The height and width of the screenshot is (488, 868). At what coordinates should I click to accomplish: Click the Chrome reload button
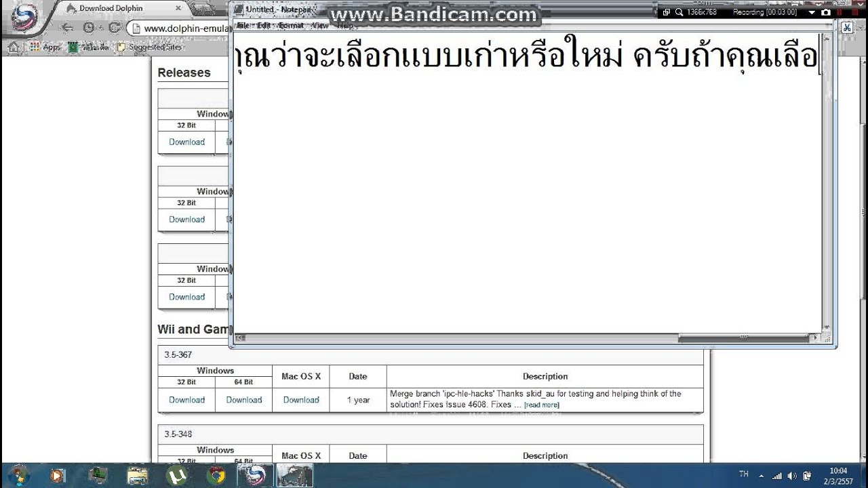[114, 28]
